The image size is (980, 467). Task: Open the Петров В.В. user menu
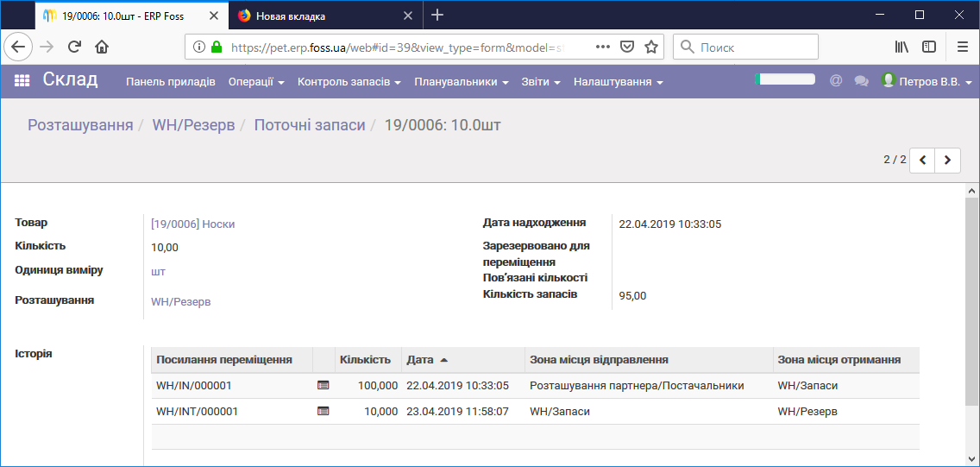[x=935, y=82]
